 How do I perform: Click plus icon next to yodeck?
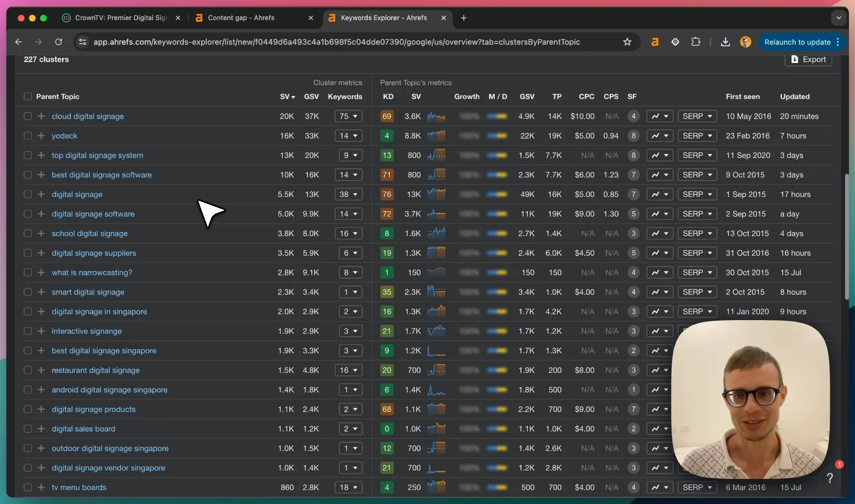point(41,136)
